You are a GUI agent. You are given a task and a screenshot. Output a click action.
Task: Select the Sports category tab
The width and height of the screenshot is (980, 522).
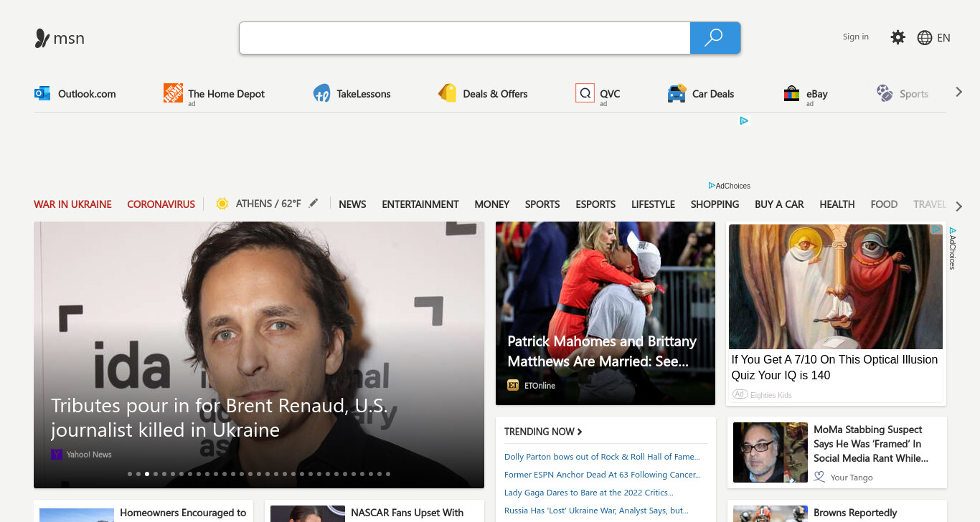542,204
